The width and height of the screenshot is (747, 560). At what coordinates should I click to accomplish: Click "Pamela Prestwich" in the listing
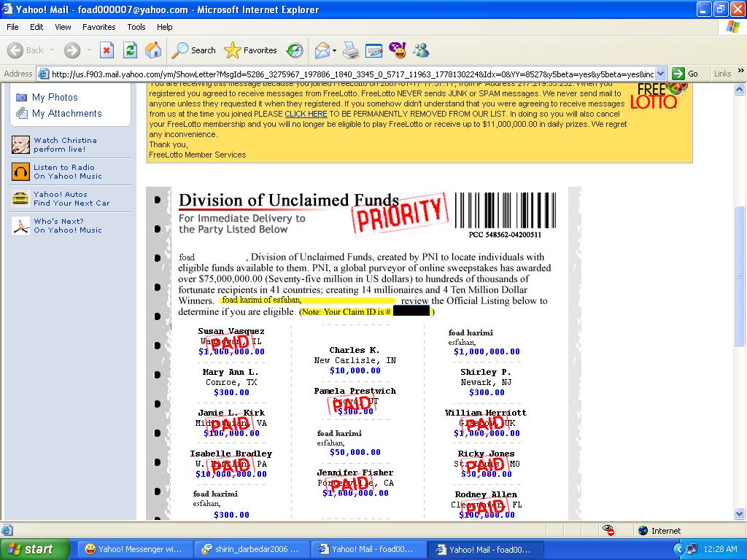click(x=355, y=391)
